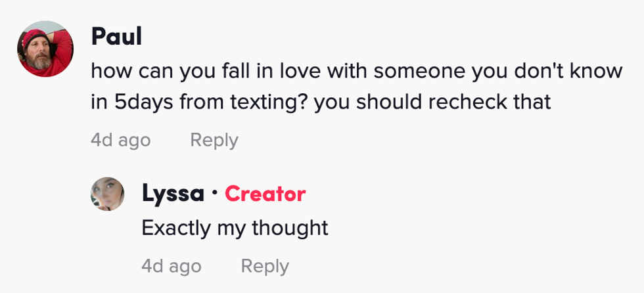
Task: Click the '4d ago' timestamp under Paul's comment
Action: pos(120,140)
